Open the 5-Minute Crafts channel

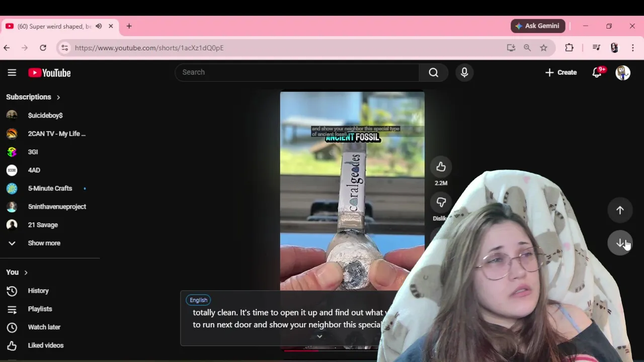[x=50, y=189]
